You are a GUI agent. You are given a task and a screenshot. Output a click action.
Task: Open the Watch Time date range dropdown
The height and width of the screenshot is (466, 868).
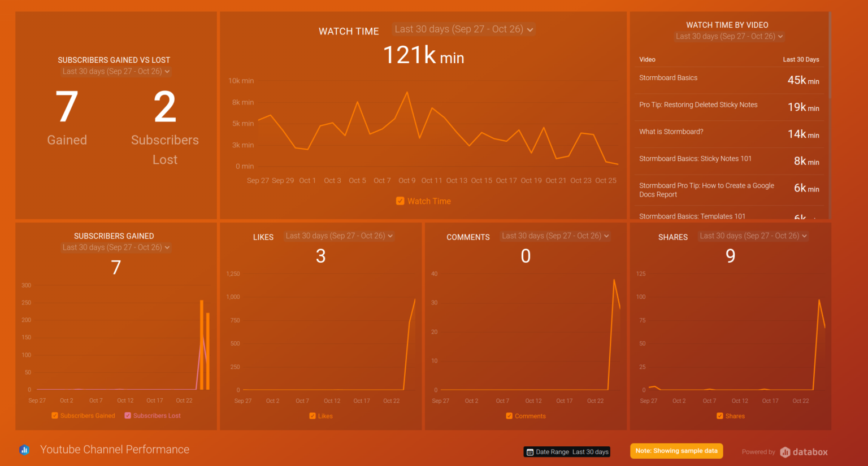click(463, 29)
